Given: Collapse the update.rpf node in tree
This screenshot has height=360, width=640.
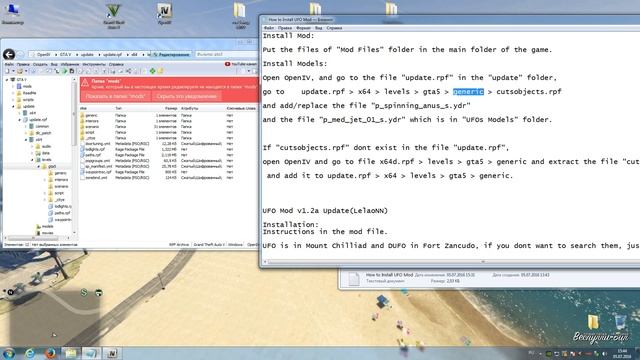Looking at the screenshot, I should point(20,120).
